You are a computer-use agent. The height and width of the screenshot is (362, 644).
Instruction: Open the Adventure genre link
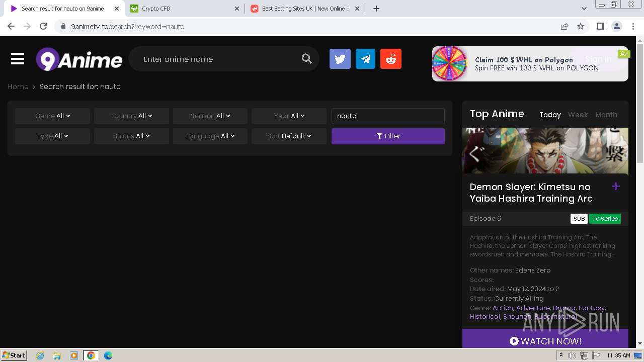pos(533,308)
